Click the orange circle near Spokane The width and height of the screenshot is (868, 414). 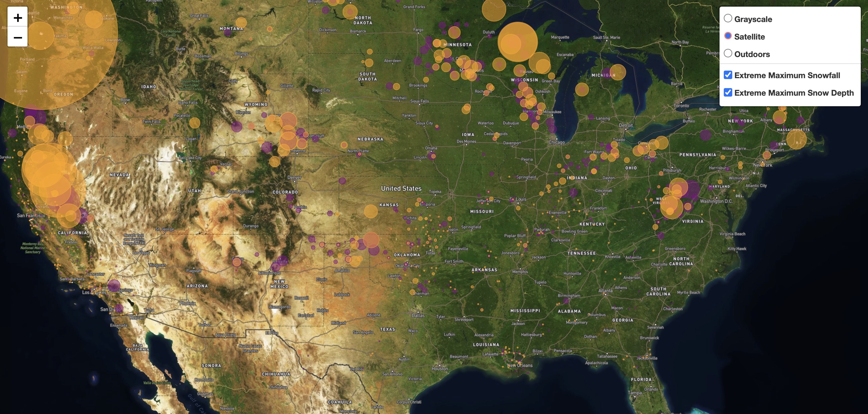click(94, 19)
